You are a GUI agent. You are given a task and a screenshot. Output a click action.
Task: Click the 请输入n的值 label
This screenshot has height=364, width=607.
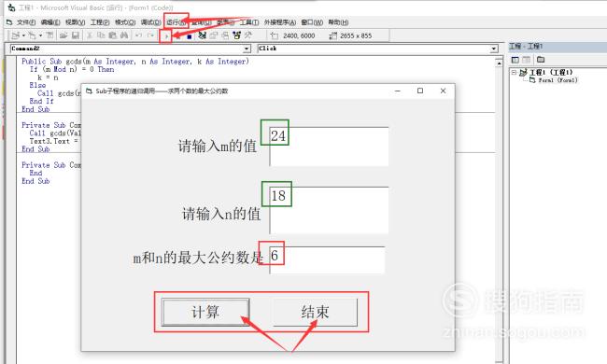[x=221, y=214]
